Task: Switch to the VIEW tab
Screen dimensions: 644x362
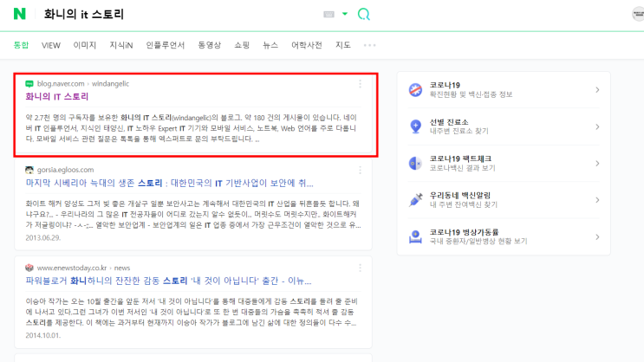Action: point(51,45)
